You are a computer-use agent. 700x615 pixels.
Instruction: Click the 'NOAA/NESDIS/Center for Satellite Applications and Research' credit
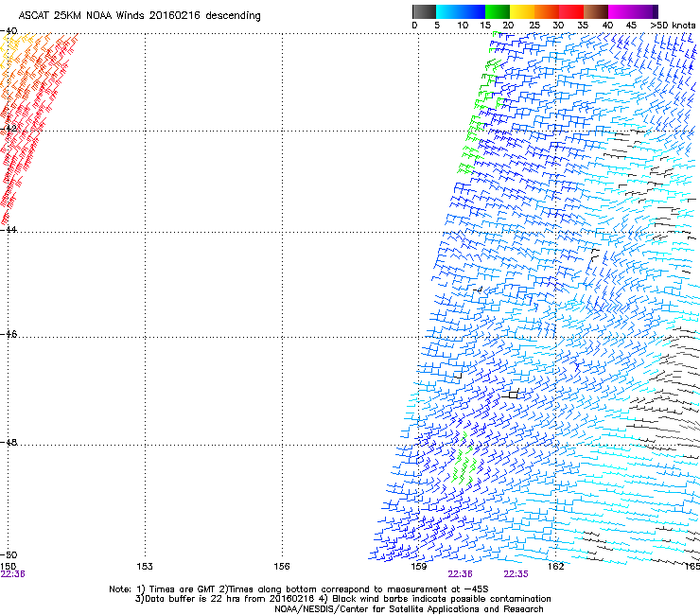click(409, 609)
